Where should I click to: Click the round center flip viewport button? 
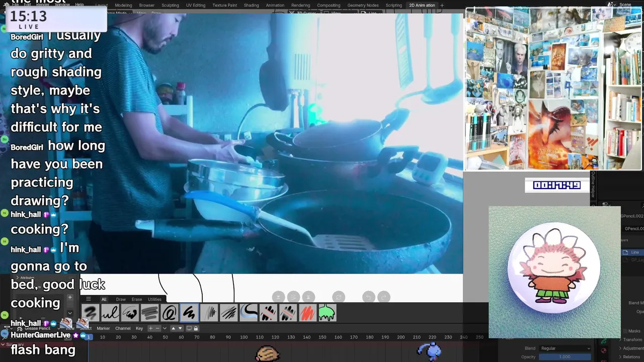point(339,297)
